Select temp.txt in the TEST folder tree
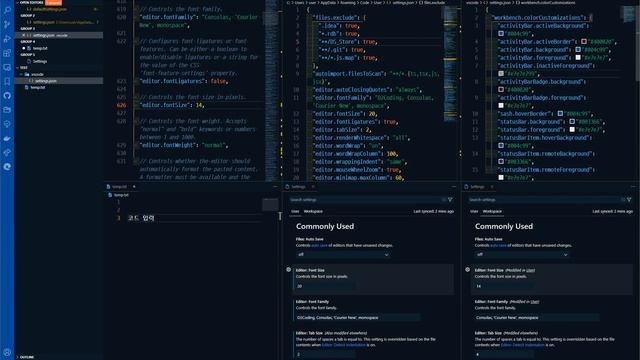Viewport: 640px width, 360px height. click(x=38, y=87)
